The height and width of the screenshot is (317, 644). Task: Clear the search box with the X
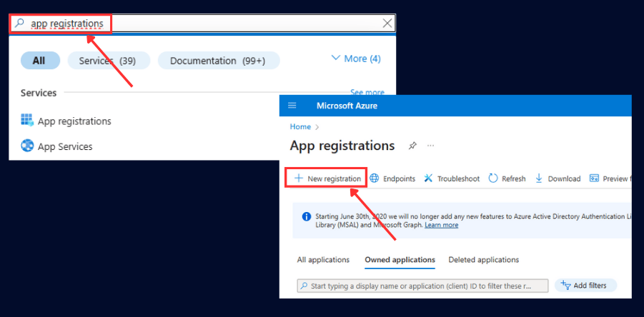tap(387, 24)
